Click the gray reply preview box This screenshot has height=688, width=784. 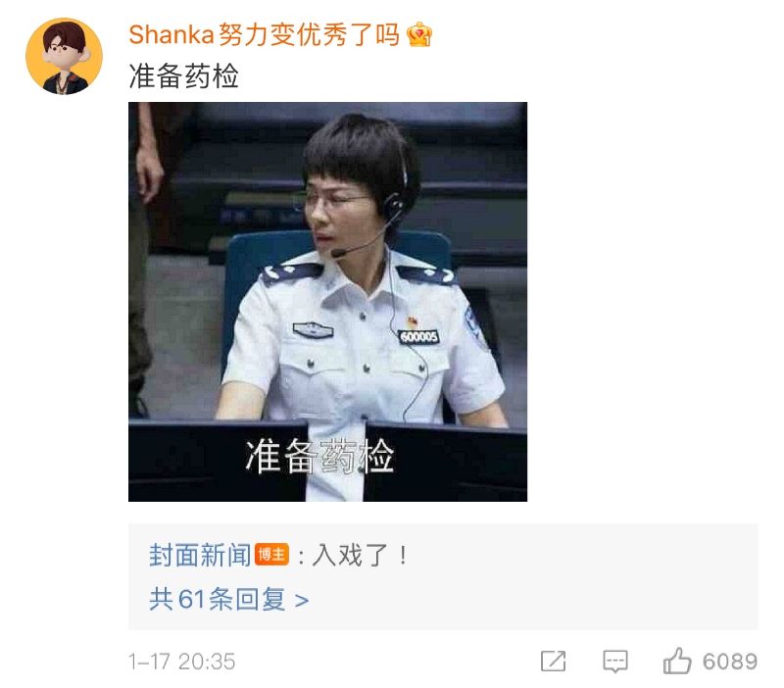point(443,576)
